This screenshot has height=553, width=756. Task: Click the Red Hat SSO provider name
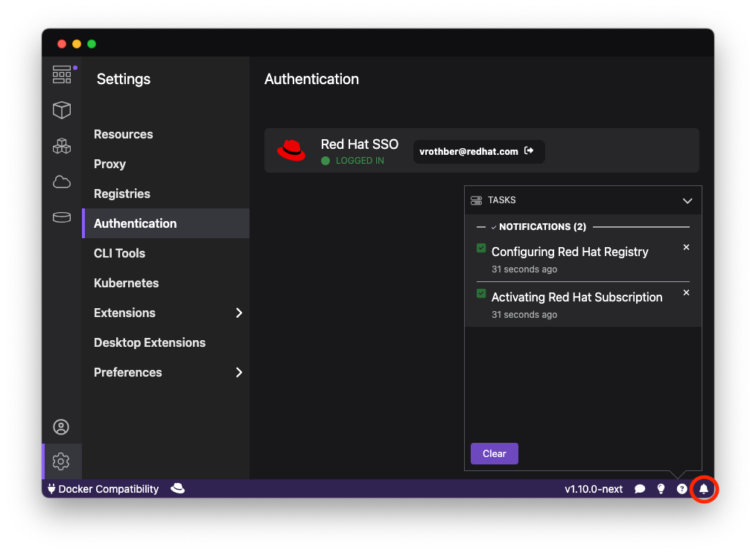360,144
